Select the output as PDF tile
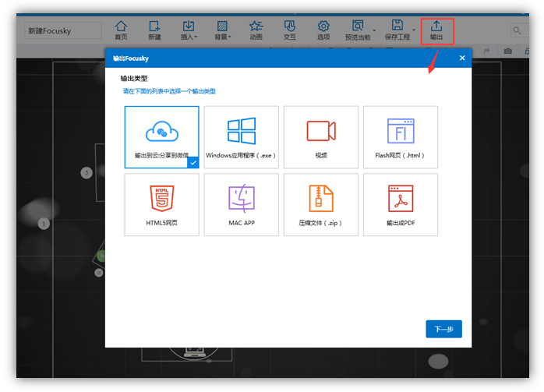This screenshot has height=392, width=544. (400, 204)
